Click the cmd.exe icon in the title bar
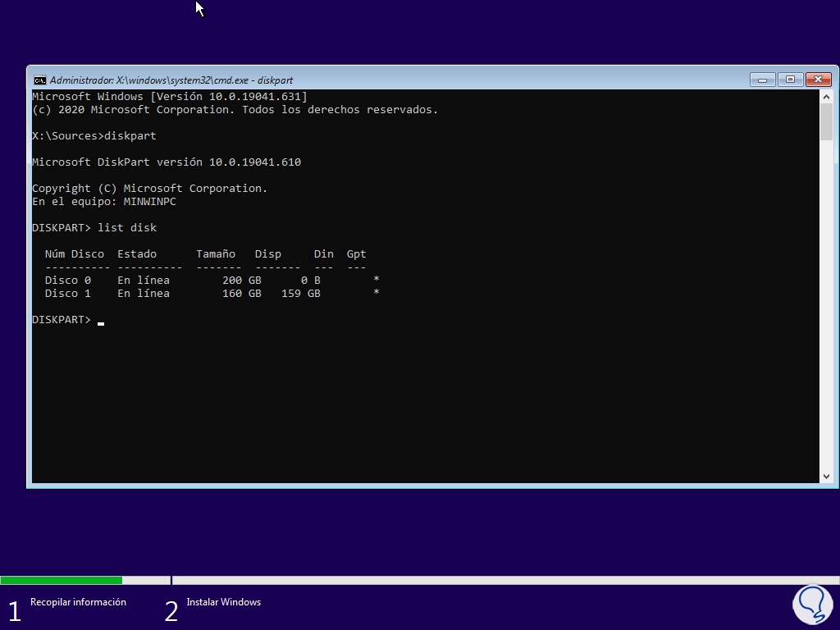The image size is (840, 630). click(x=39, y=80)
